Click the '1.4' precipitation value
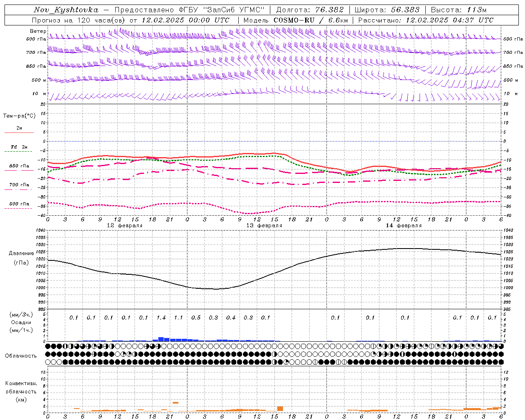 161,318
